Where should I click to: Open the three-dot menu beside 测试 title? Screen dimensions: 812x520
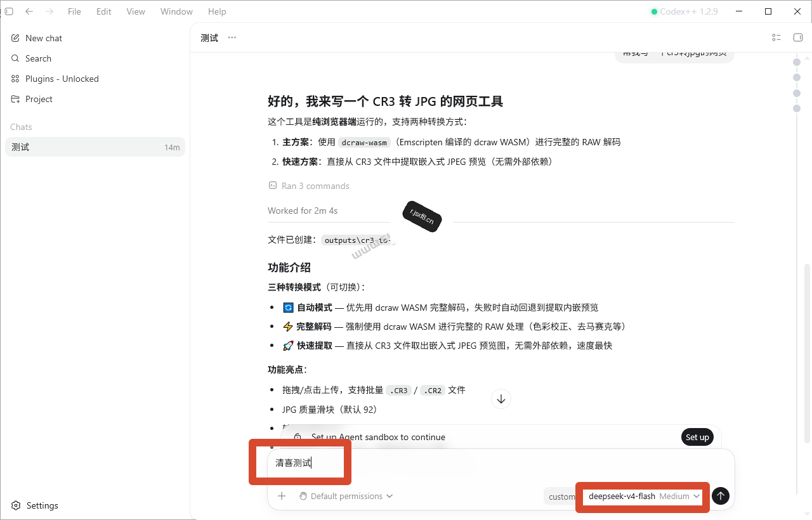(232, 37)
